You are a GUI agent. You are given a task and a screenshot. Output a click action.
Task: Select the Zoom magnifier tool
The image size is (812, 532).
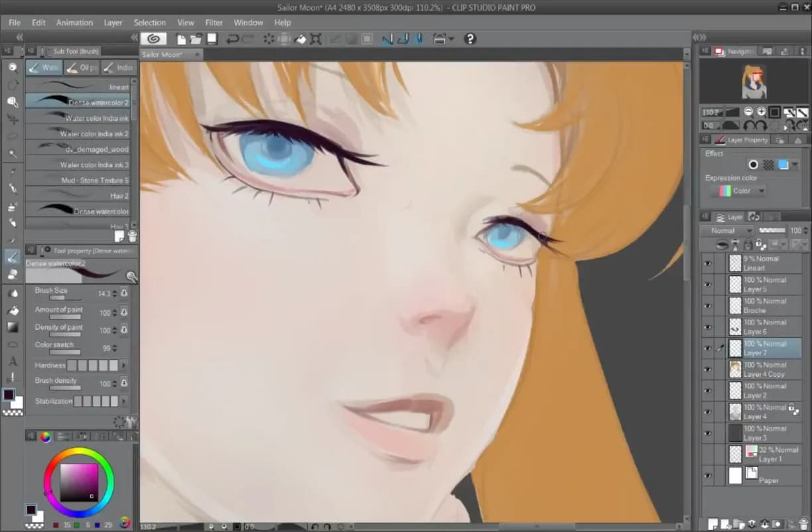(13, 68)
